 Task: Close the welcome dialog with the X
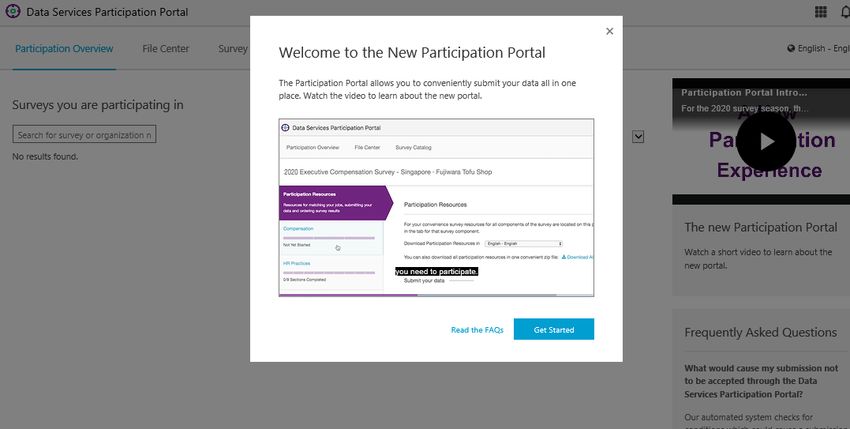pos(609,31)
